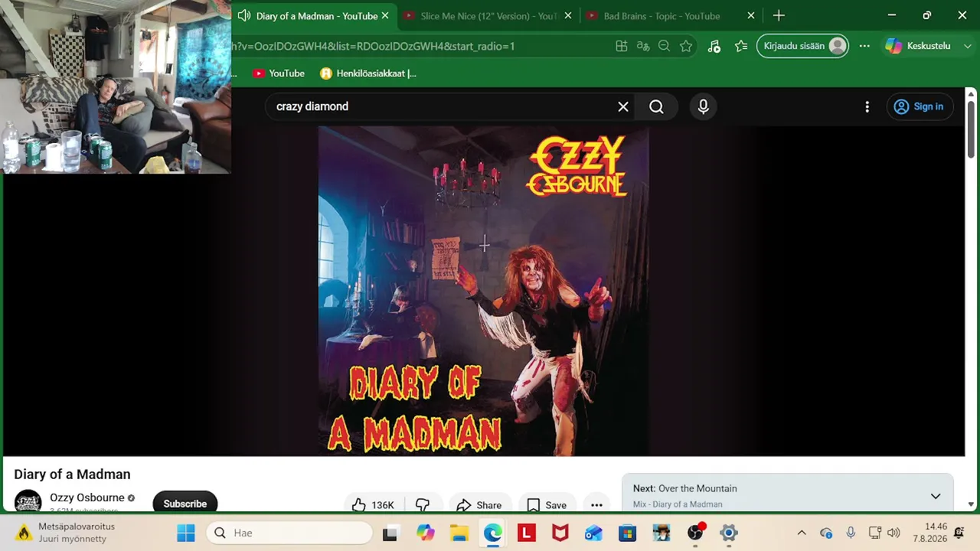The height and width of the screenshot is (551, 980).
Task: Subscribe to the Ozzy Osbourne channel
Action: pos(185,504)
